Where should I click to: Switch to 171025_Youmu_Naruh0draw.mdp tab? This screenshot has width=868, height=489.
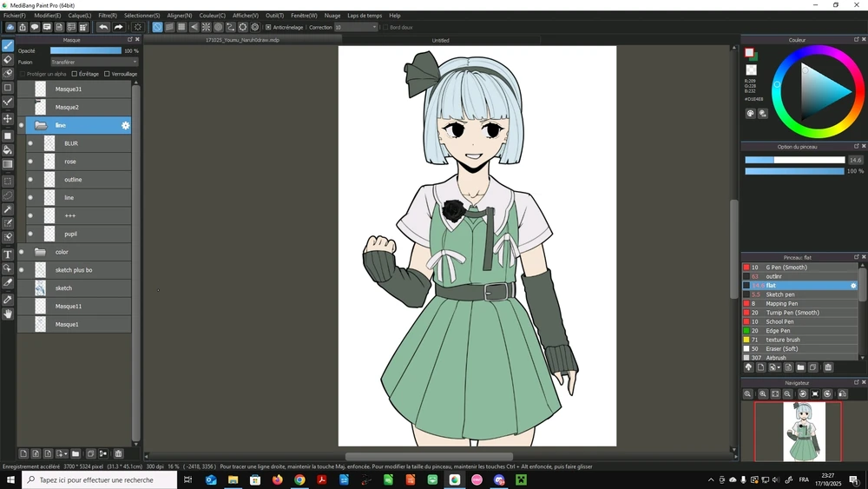coord(242,40)
